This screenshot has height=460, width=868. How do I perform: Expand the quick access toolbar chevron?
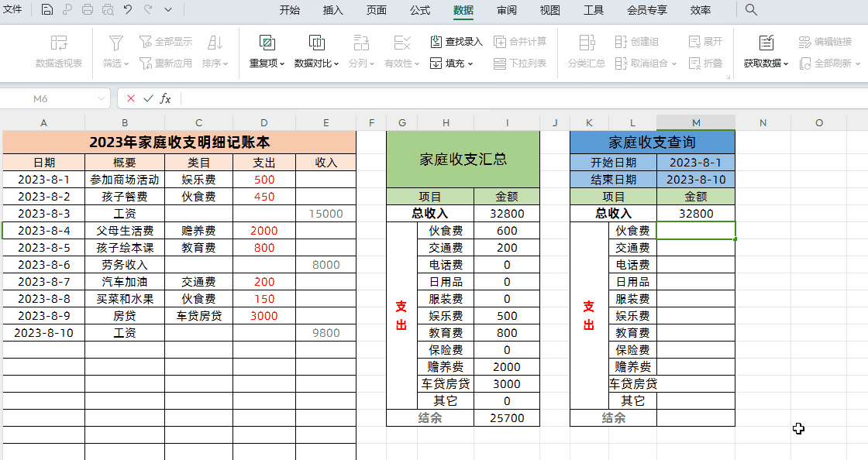(168, 9)
